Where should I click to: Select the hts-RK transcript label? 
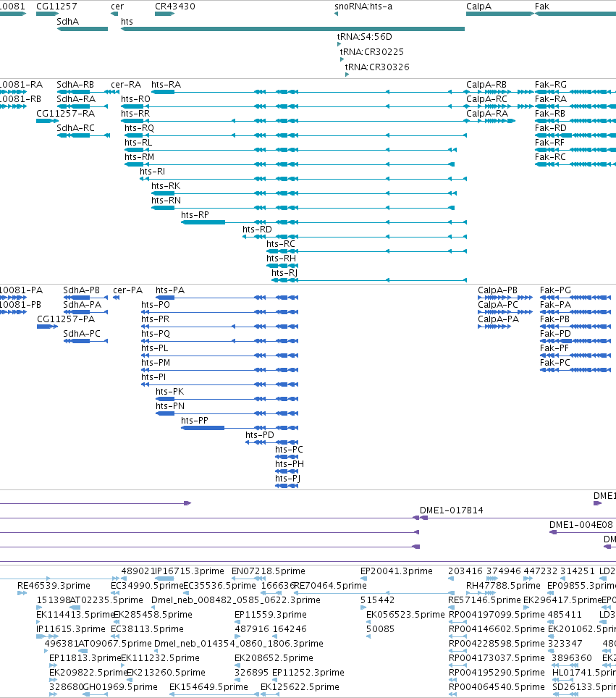[x=166, y=185]
